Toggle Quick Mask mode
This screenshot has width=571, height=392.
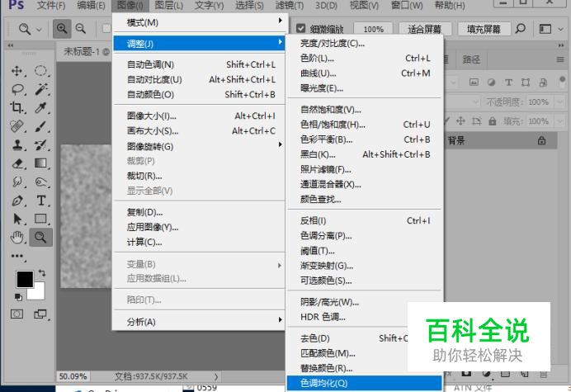[17, 314]
